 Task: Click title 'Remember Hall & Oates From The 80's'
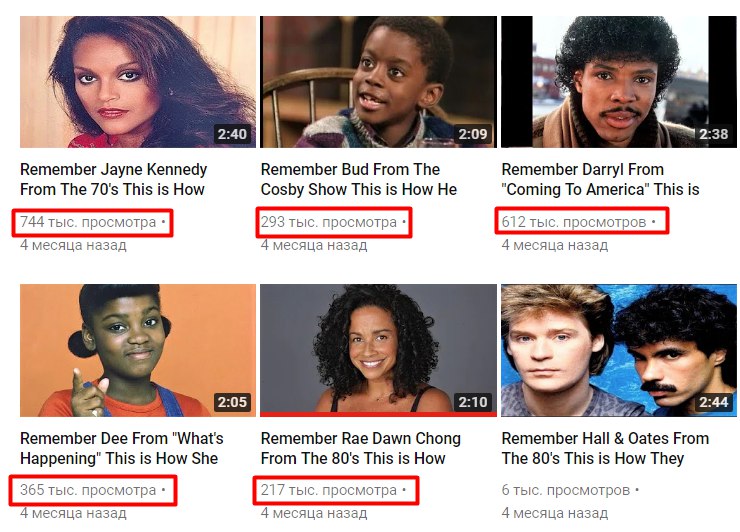coord(605,448)
